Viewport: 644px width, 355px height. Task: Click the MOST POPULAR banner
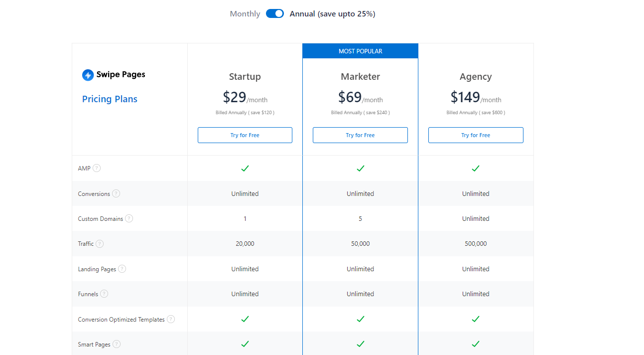(x=361, y=51)
